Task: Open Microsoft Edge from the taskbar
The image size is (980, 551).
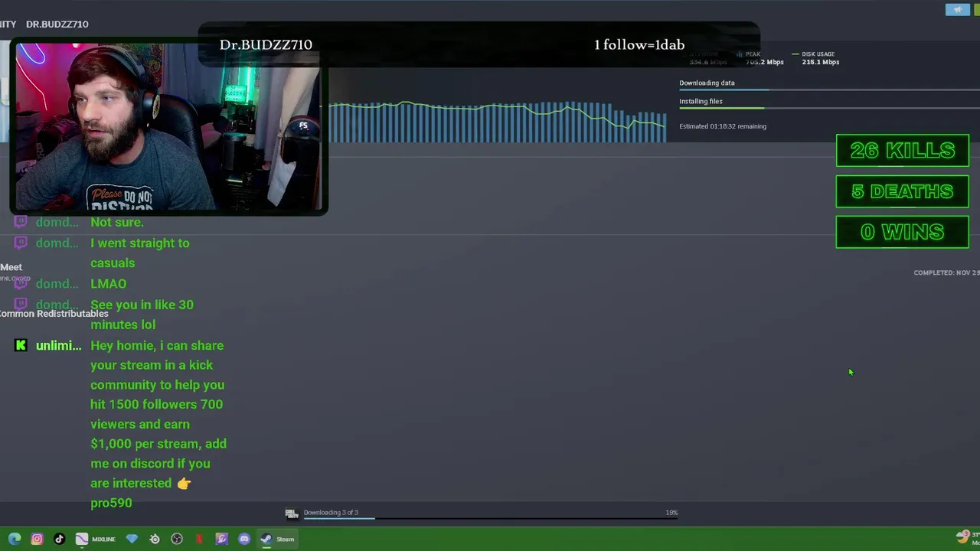Action: coord(15,539)
